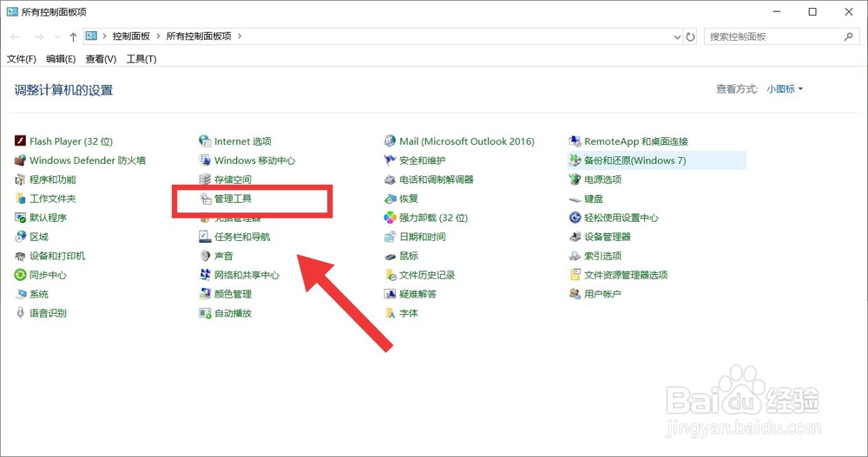868x457 pixels.
Task: Click the 恢复 icon
Action: tap(391, 199)
